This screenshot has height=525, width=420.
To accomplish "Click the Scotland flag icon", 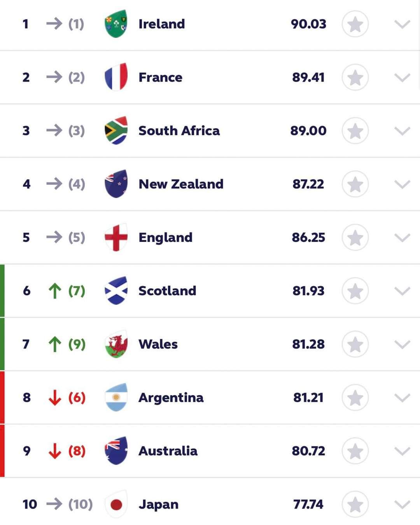I will point(116,290).
